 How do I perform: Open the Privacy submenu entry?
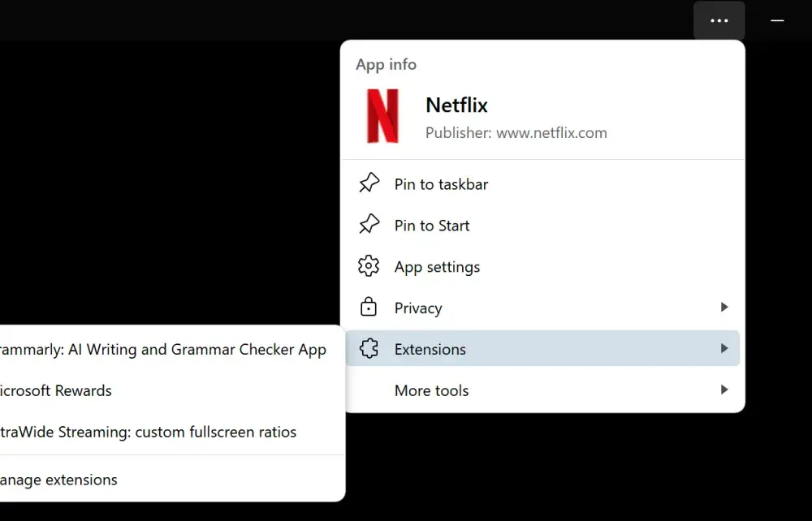point(542,308)
